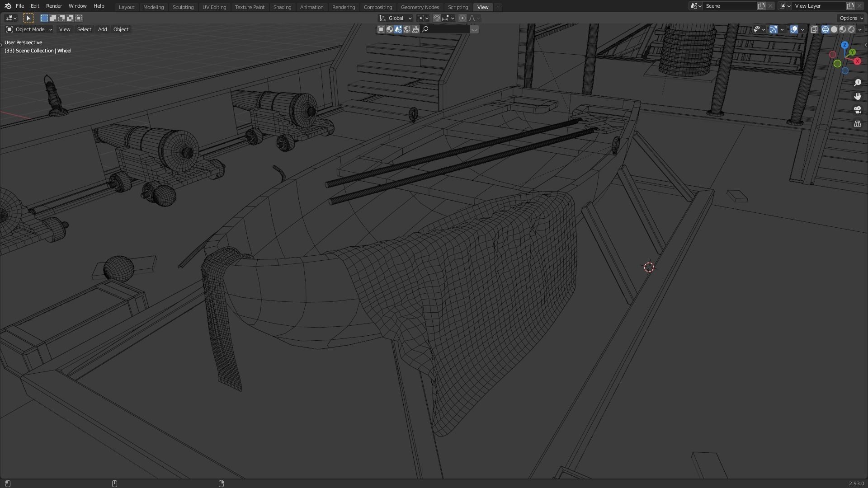Switch to Rendered viewport shading
This screenshot has width=868, height=488.
pos(851,29)
